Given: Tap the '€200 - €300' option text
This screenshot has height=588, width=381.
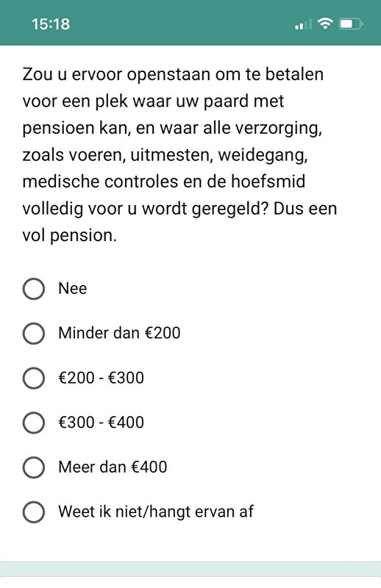Looking at the screenshot, I should point(101,378).
